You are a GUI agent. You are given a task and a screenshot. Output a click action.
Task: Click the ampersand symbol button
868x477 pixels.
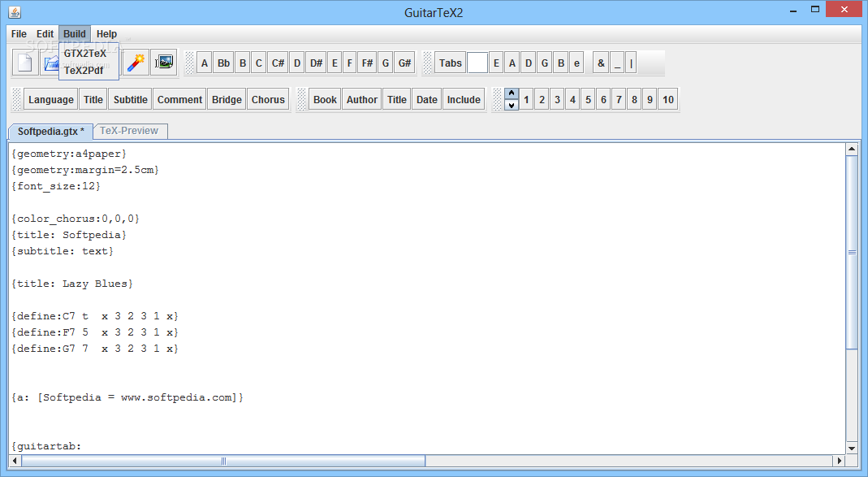pos(601,63)
